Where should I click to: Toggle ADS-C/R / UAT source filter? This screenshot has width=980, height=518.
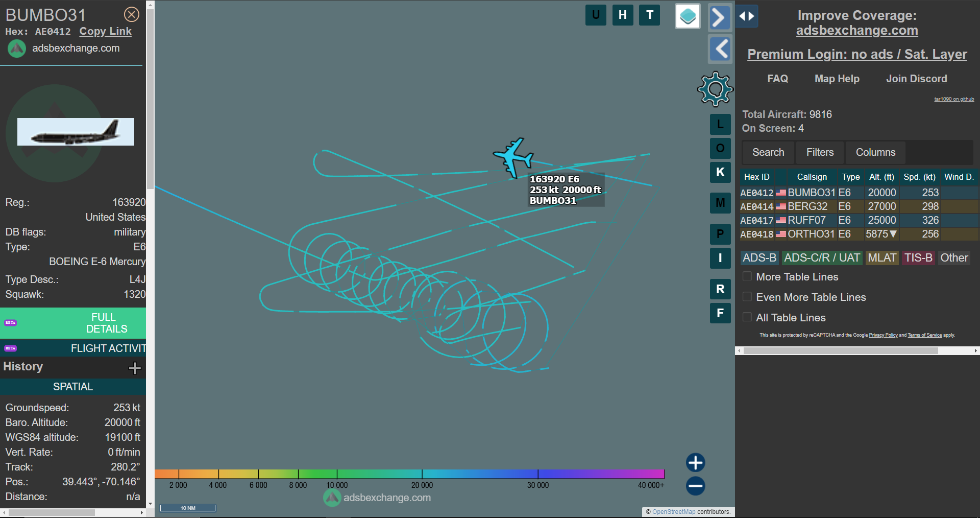tap(822, 258)
